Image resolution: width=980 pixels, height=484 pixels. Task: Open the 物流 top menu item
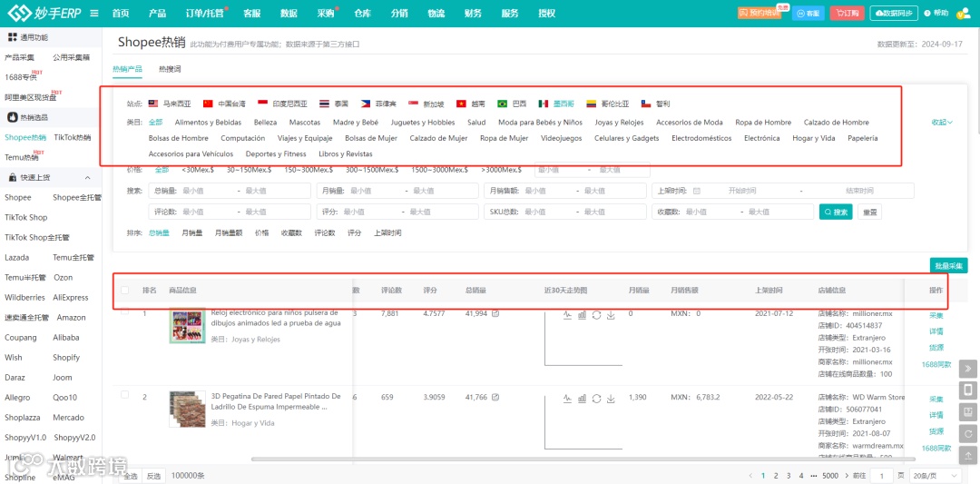coord(436,13)
